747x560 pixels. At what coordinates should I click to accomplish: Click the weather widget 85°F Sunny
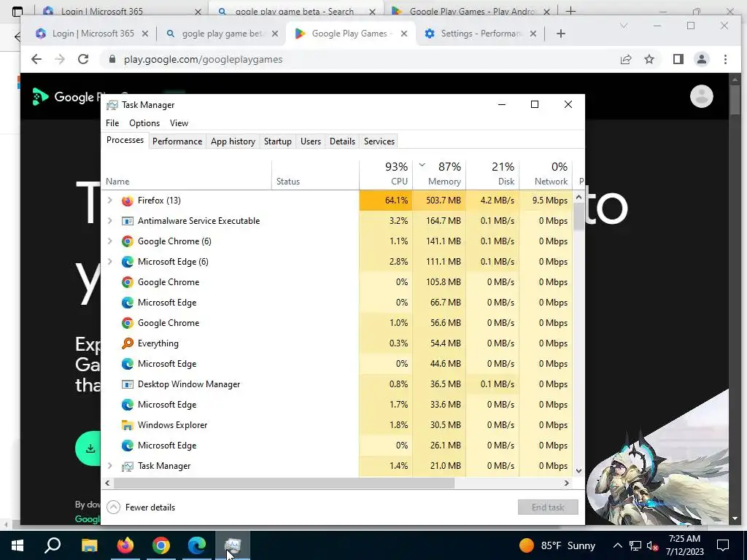tap(557, 545)
